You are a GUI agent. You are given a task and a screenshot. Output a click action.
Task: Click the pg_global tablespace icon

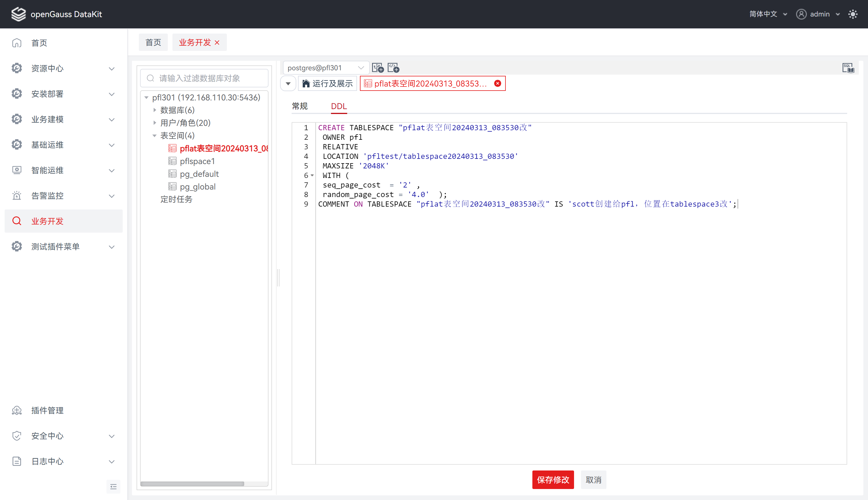(172, 186)
